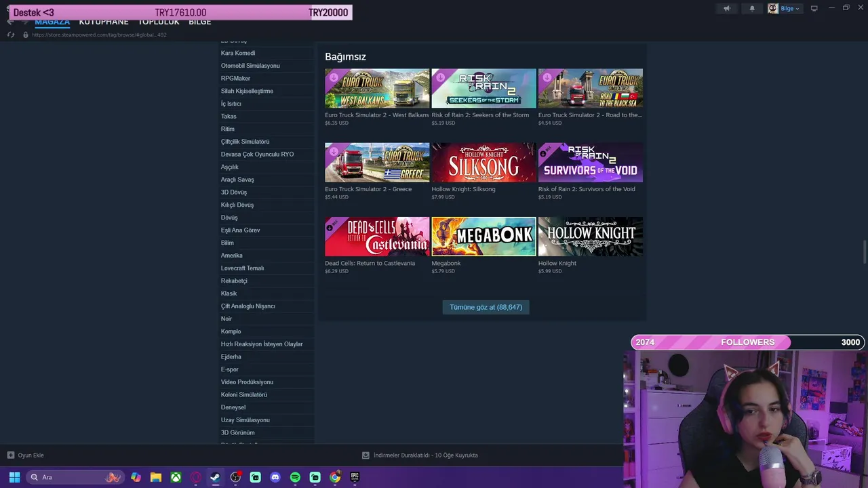Viewport: 868px width, 488px height.
Task: Select the Araçlı Savaş tag
Action: click(x=237, y=180)
